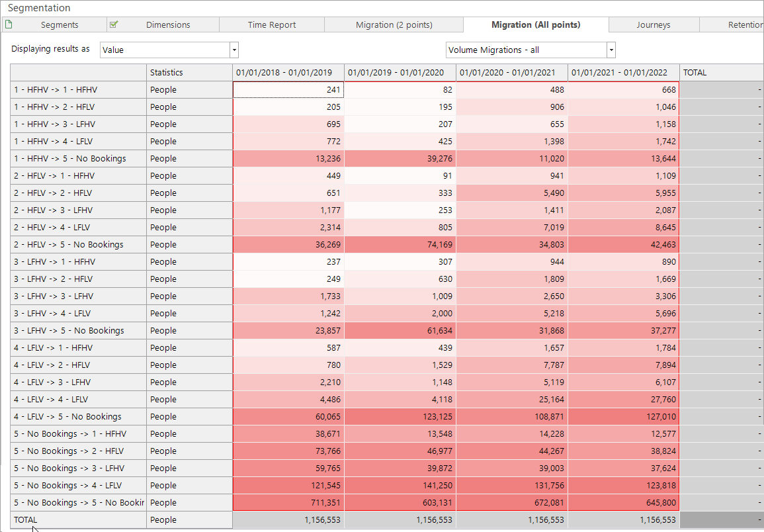Image resolution: width=764 pixels, height=532 pixels.
Task: Select the row 4 - LFLV -> 4 - LFLV
Action: click(x=79, y=400)
